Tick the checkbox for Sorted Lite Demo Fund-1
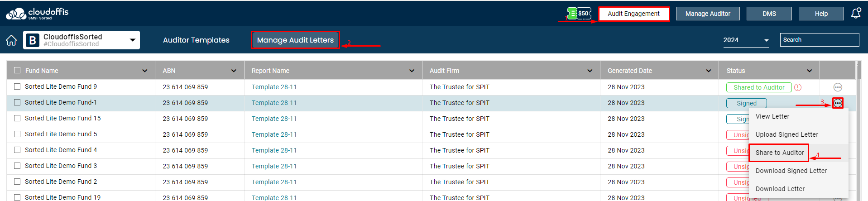Screen dimensions: 868x201 click(17, 102)
